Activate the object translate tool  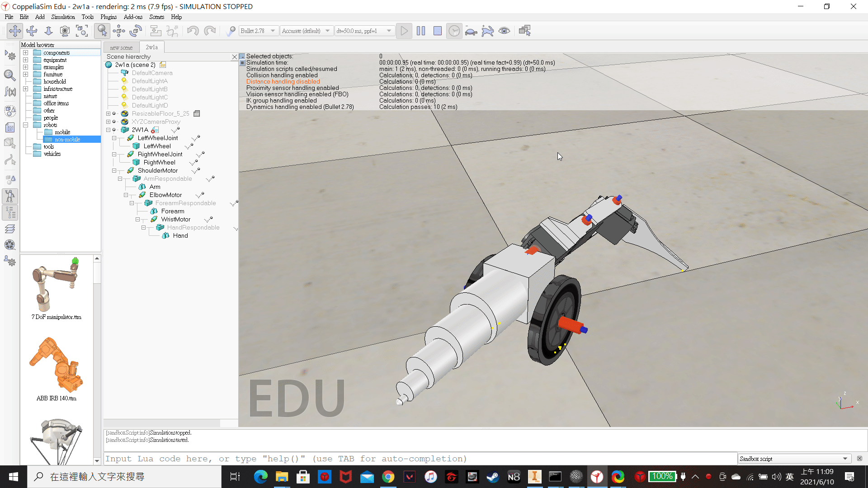coord(119,31)
